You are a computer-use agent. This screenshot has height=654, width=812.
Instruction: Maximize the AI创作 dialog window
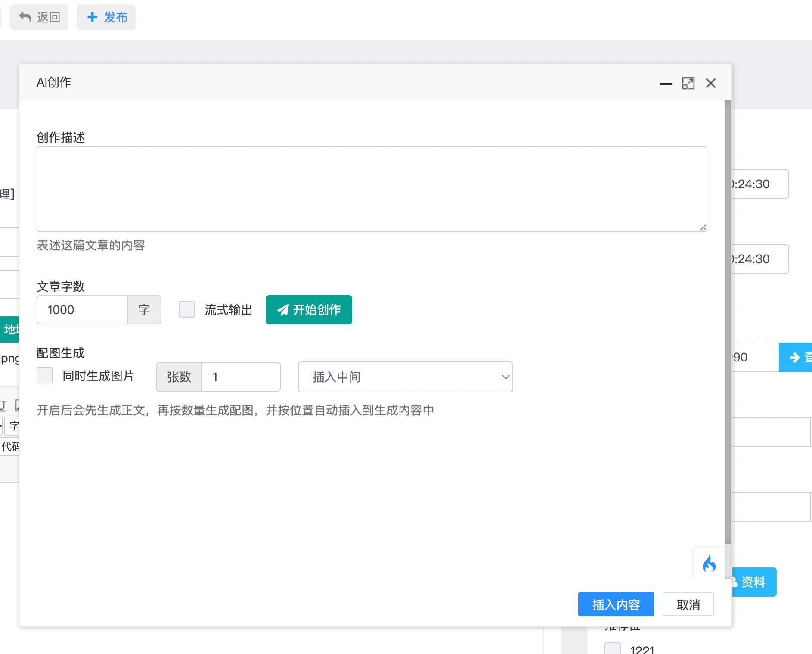688,84
